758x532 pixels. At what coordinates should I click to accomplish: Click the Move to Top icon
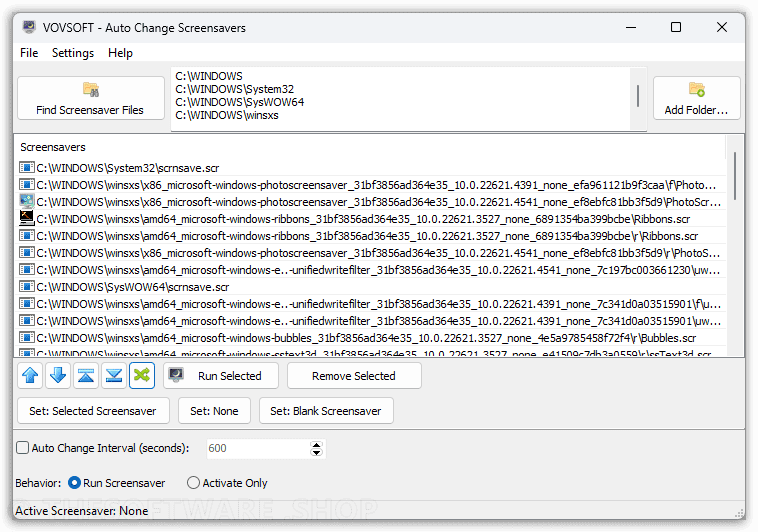point(86,375)
